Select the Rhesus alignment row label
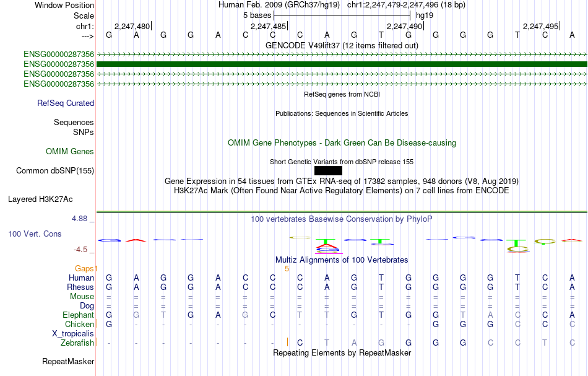This screenshot has width=588, height=376. pos(80,287)
